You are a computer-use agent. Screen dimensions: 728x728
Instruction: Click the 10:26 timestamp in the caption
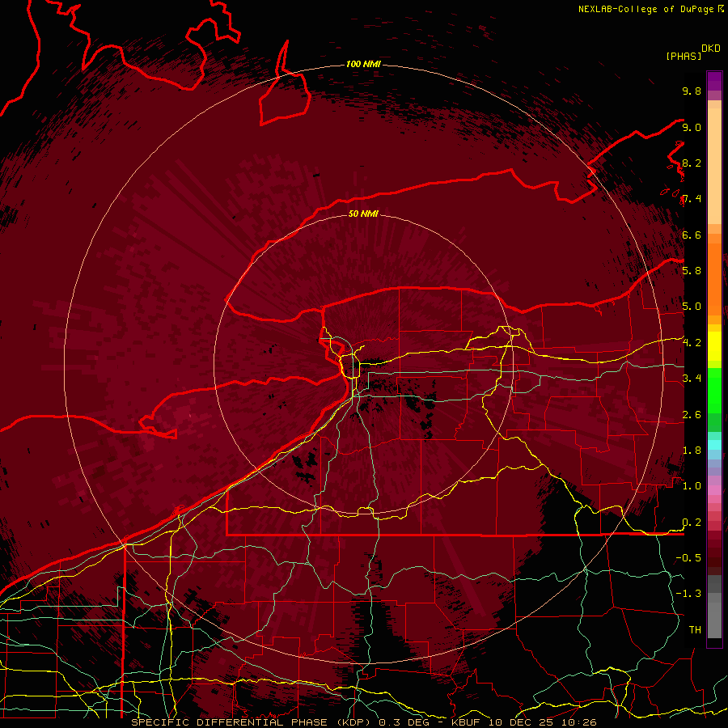[x=581, y=722]
